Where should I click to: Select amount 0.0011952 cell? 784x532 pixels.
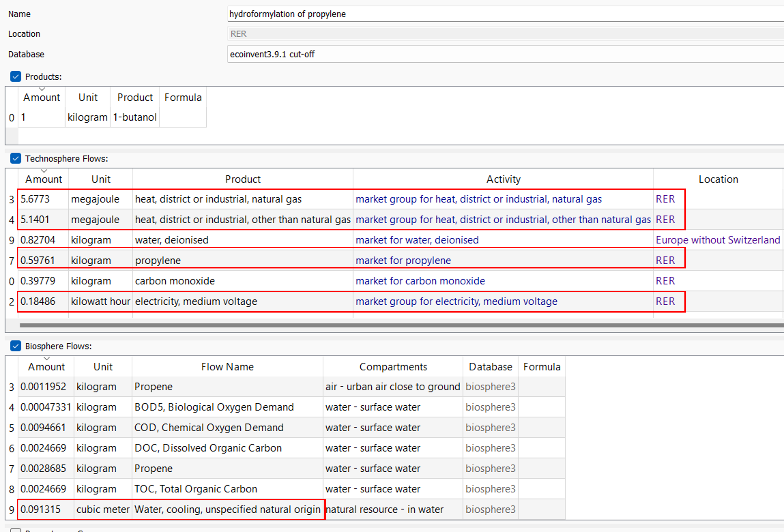coord(46,387)
